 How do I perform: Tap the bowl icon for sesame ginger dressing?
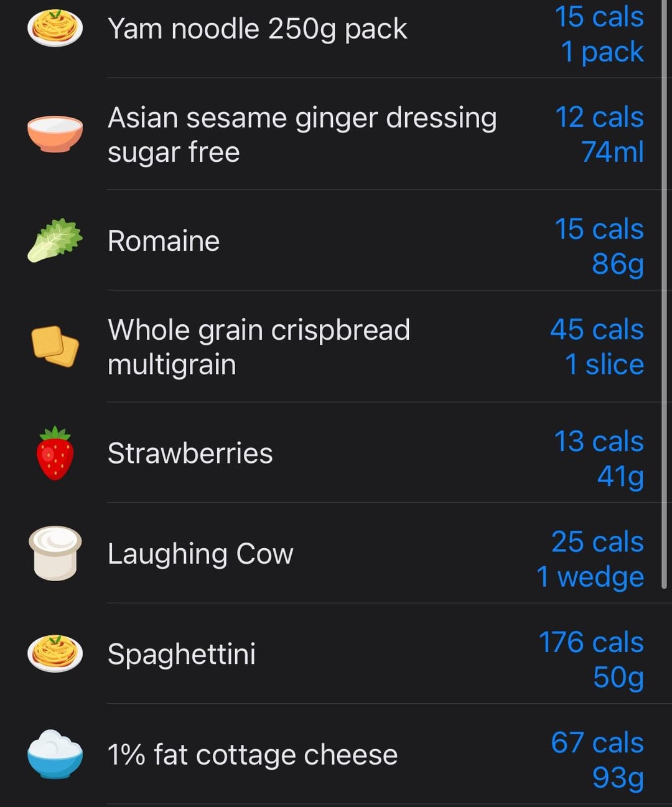coord(55,134)
